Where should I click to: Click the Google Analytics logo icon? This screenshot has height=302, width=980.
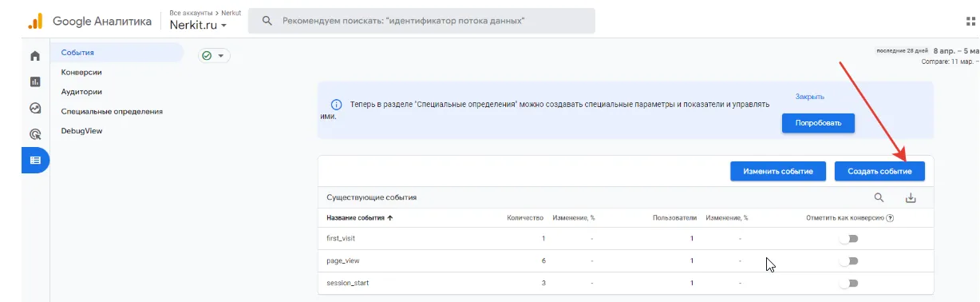coord(35,22)
